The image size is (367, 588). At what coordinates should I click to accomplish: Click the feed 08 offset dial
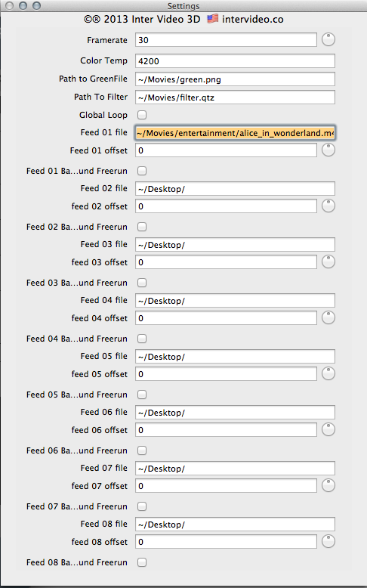pyautogui.click(x=328, y=541)
